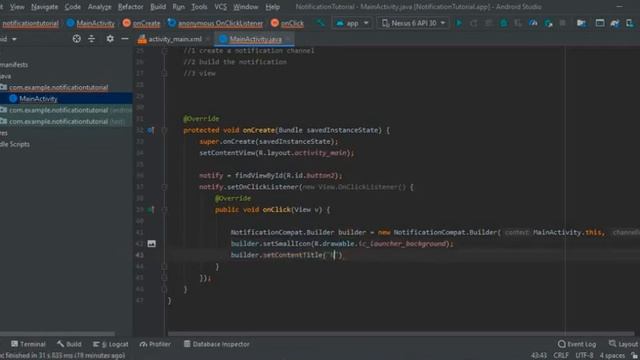Click Apply Changes and Restart Activity icon
The width and height of the screenshot is (640, 360).
pyautogui.click(x=473, y=23)
